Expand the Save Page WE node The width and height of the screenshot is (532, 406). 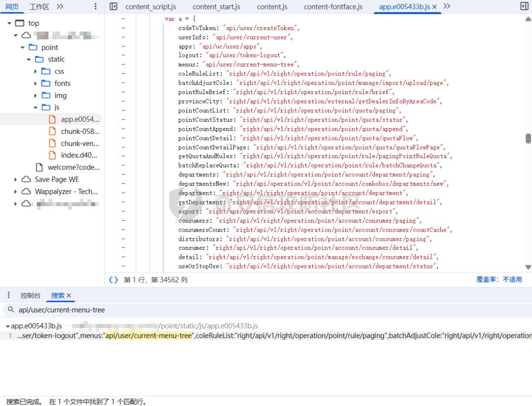[x=15, y=179]
